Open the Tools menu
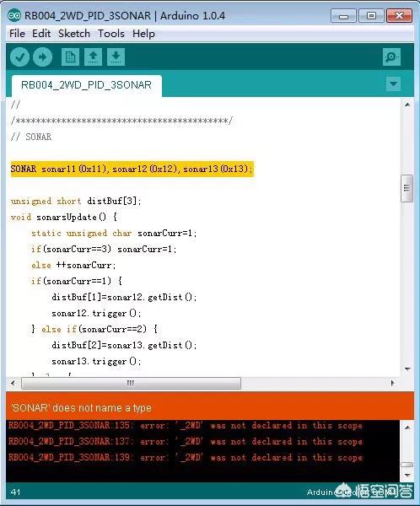Viewport: 420px width, 506px height. coord(111,34)
